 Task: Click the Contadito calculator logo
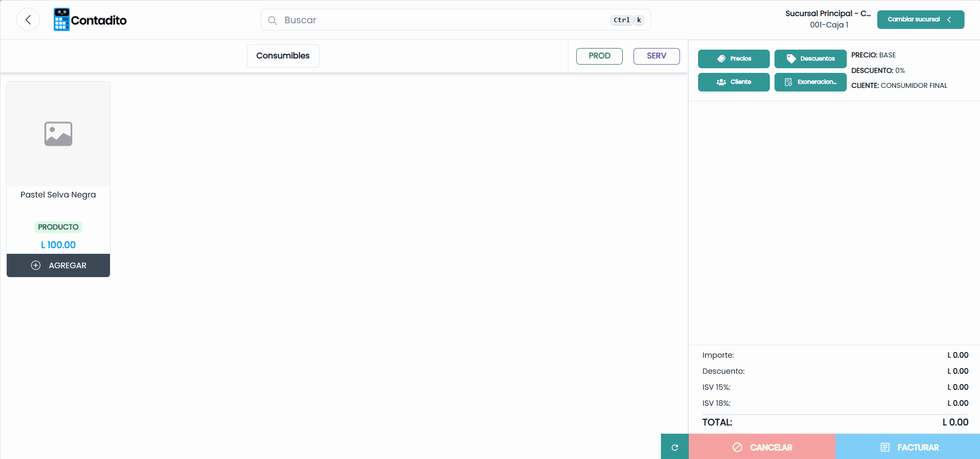(61, 20)
